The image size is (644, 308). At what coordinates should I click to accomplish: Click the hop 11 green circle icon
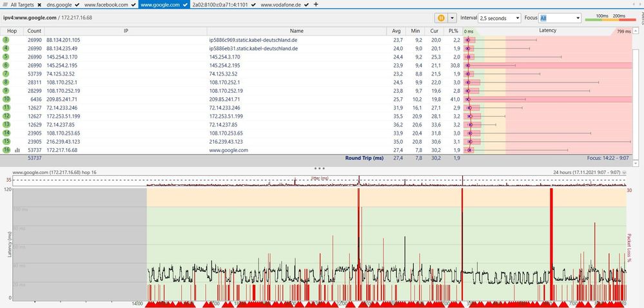6,108
